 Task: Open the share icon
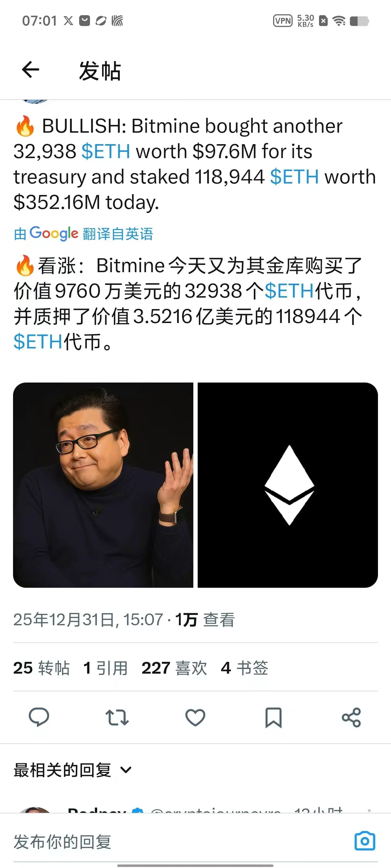click(351, 717)
